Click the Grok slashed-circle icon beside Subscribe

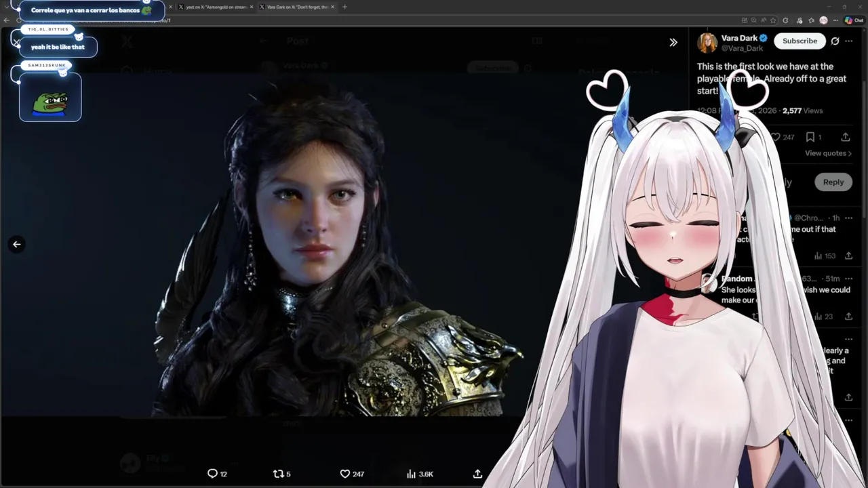[x=835, y=41]
